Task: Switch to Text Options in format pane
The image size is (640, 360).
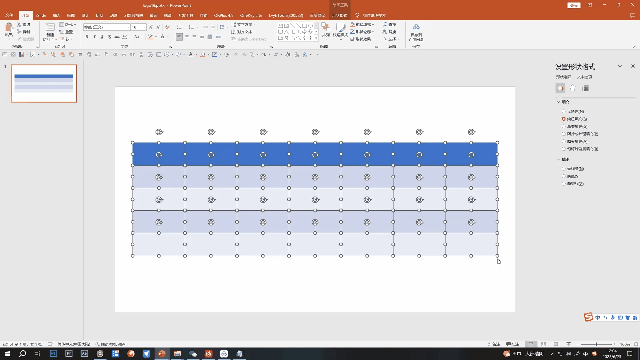Action: click(x=584, y=77)
